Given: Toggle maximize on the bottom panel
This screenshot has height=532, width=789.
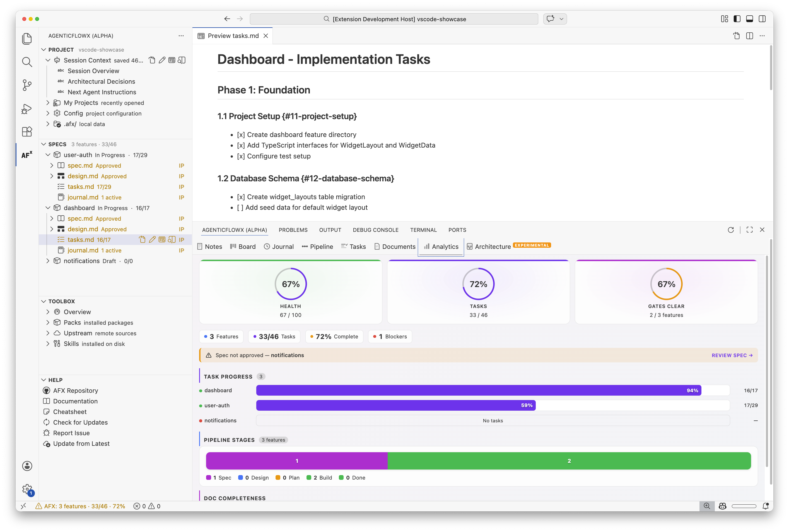Looking at the screenshot, I should 749,230.
